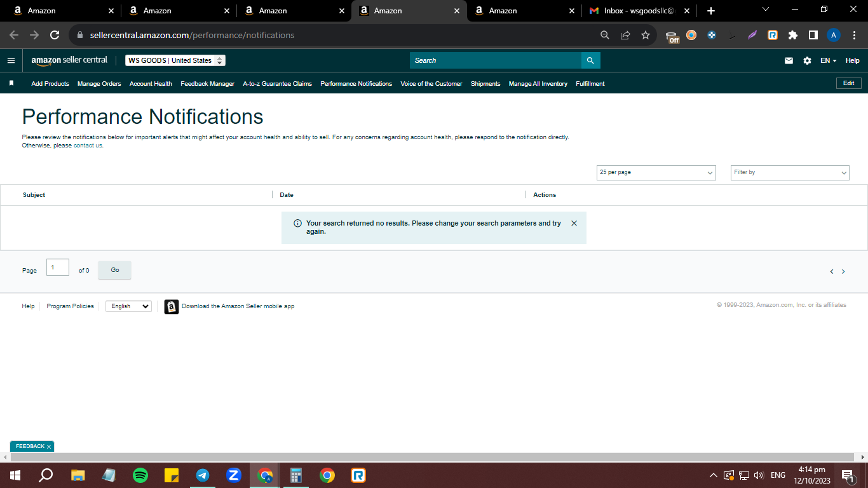Open Account Health page
This screenshot has height=488, width=868.
pos(151,83)
